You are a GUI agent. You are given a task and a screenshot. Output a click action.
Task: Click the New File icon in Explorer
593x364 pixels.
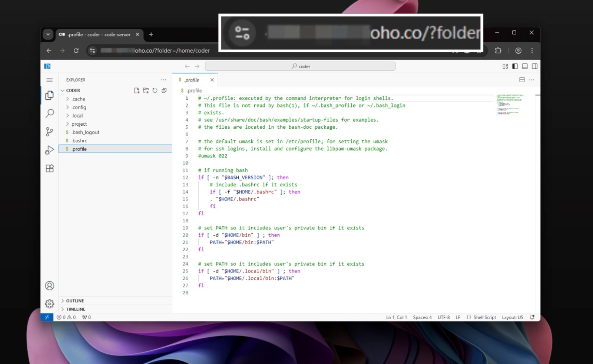pyautogui.click(x=137, y=90)
